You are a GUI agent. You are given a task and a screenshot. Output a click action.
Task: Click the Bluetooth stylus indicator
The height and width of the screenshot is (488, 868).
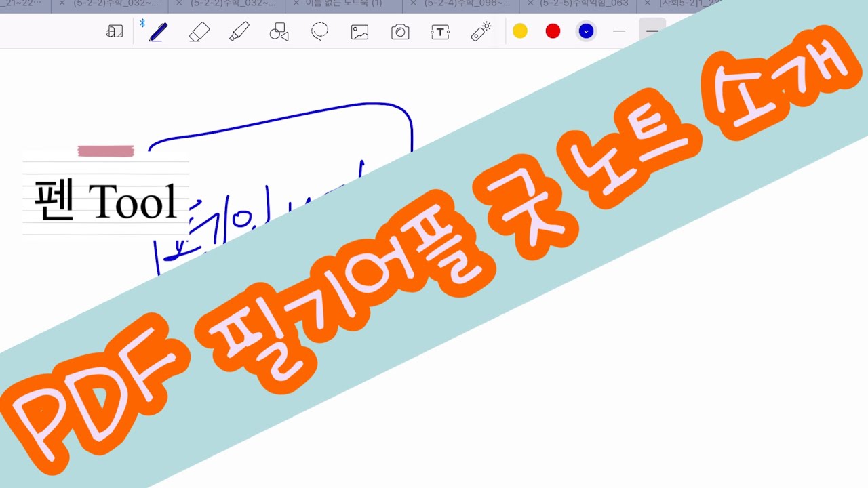click(142, 24)
